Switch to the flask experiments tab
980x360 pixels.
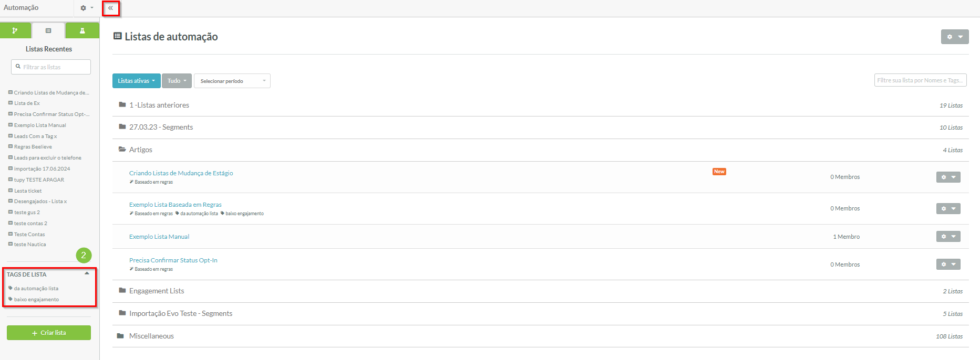(82, 30)
